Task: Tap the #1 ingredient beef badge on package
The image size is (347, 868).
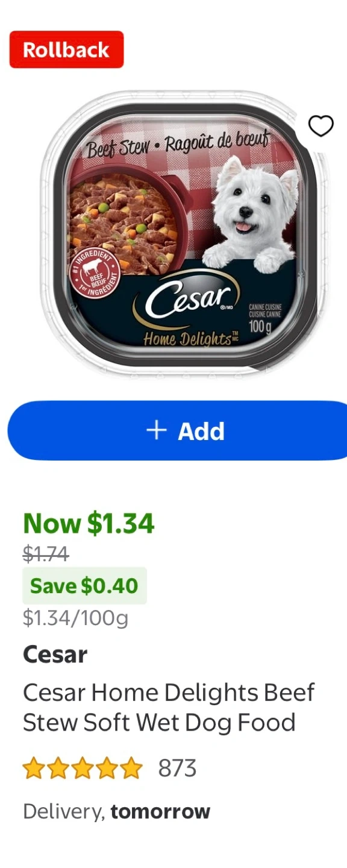Action: pos(94,271)
